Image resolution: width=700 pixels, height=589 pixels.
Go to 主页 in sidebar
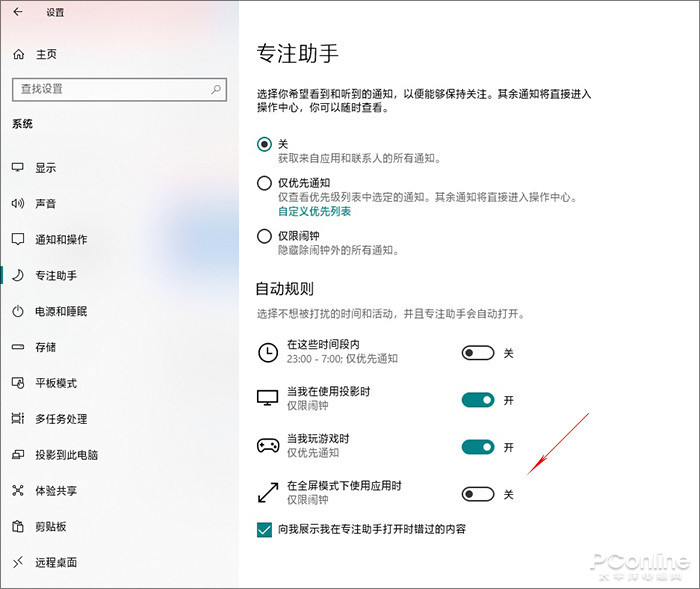pos(46,54)
